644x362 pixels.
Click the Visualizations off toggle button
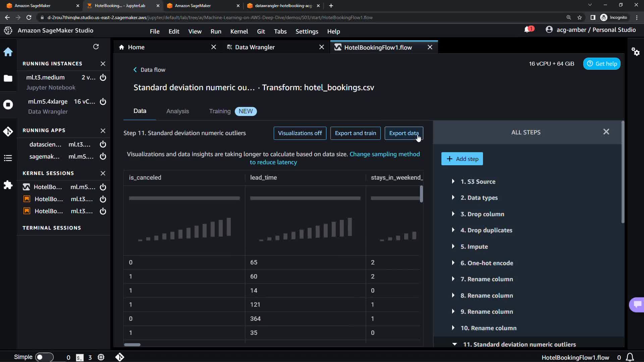[300, 133]
